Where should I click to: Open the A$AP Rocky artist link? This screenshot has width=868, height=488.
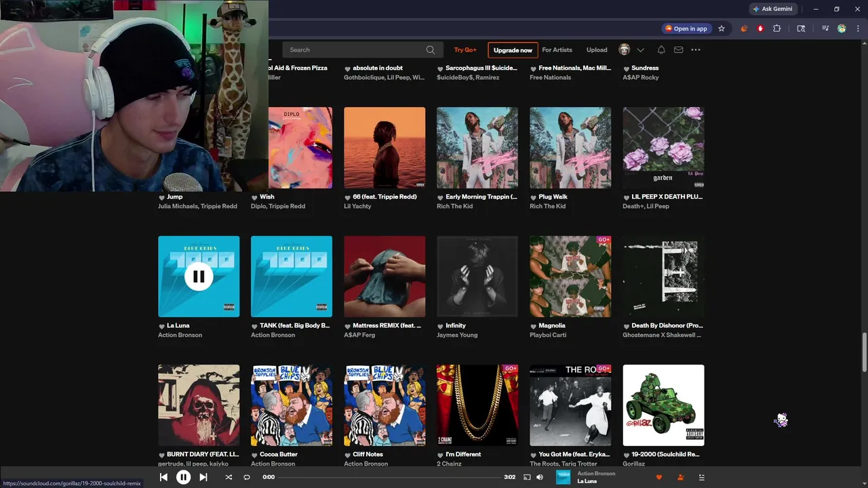click(641, 77)
